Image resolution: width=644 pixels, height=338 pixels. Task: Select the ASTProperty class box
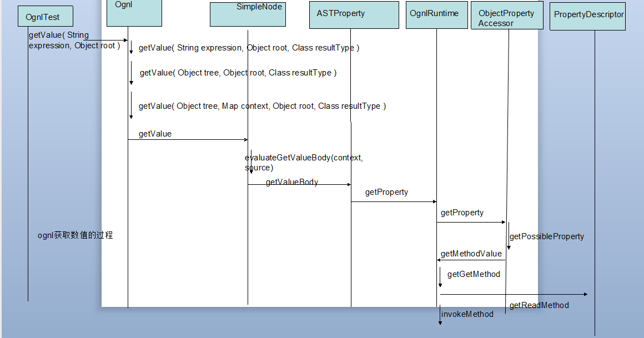(354, 15)
